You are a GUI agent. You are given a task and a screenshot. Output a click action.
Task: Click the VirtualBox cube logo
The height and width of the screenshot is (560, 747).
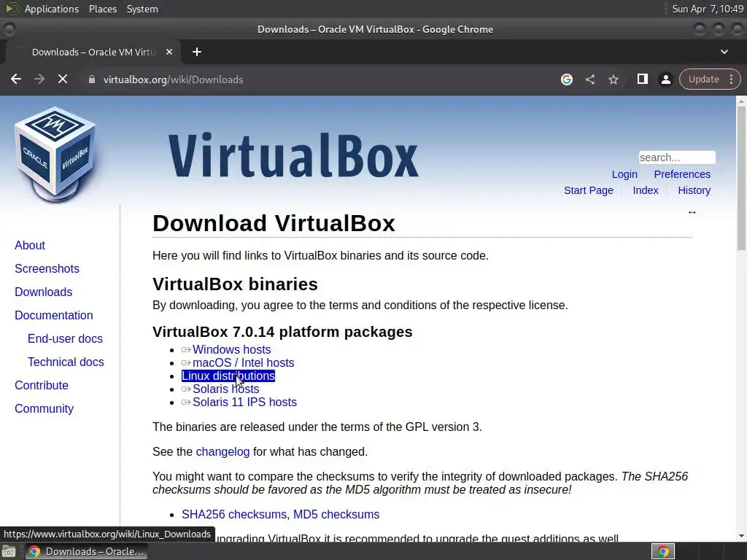point(55,153)
